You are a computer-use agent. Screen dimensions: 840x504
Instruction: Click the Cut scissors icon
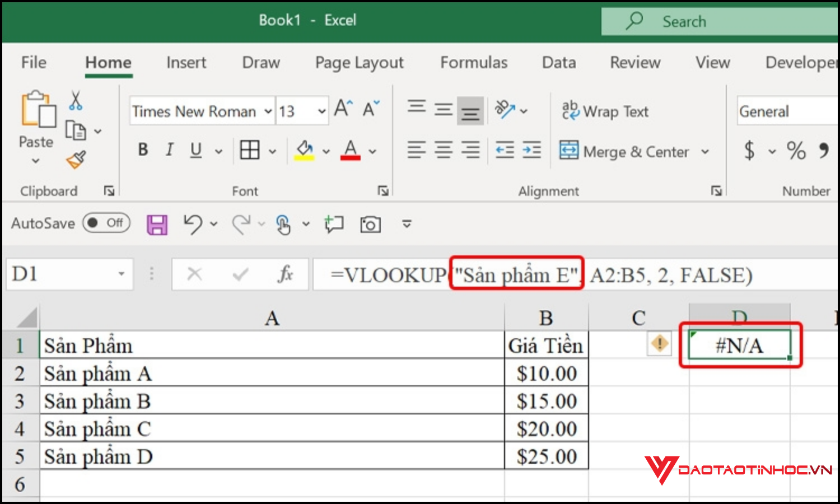76,101
